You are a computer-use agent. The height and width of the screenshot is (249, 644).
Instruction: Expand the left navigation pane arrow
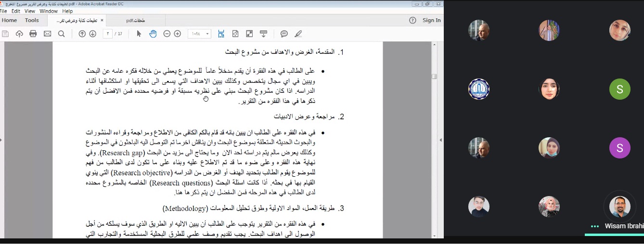pos(1,140)
